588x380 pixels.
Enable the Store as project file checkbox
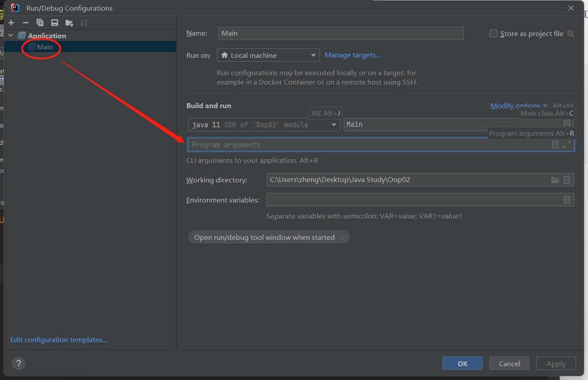click(493, 34)
